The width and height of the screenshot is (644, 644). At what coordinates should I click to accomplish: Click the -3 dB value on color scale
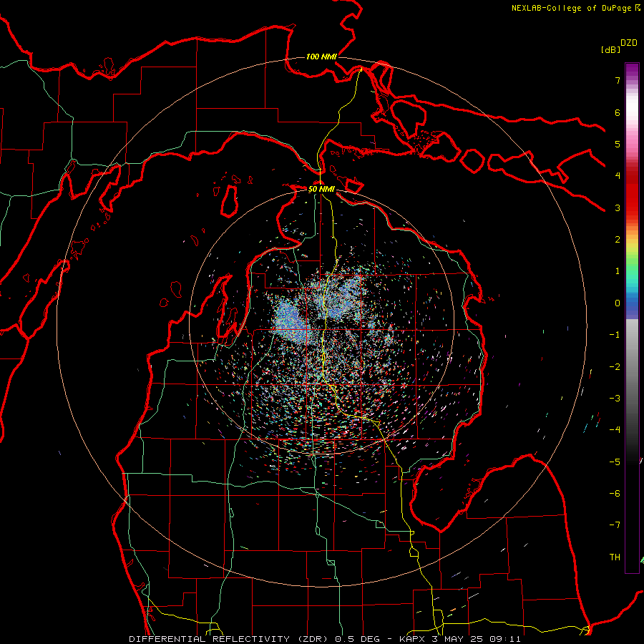(x=615, y=399)
